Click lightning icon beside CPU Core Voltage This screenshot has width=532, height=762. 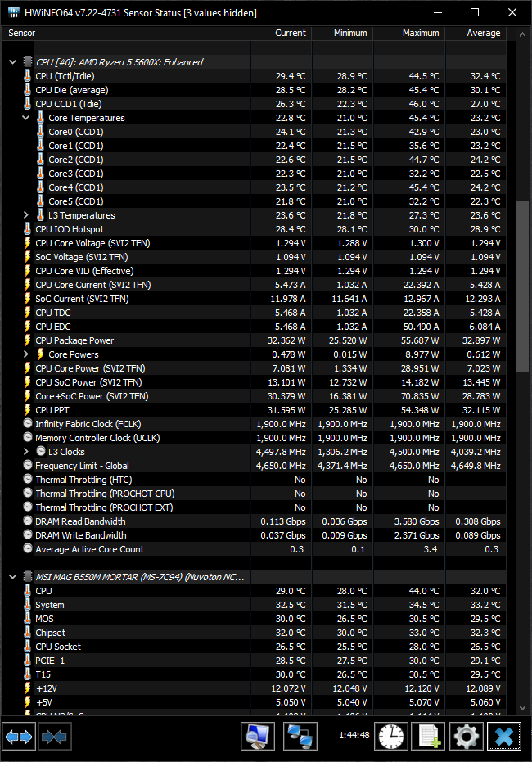click(x=28, y=243)
